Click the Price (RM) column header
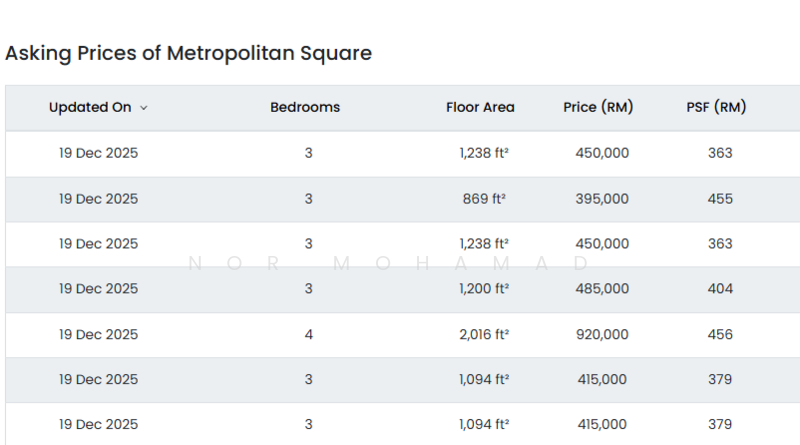 [598, 108]
